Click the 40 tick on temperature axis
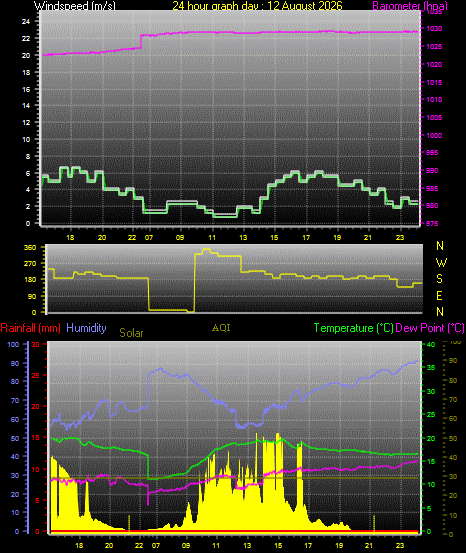 pyautogui.click(x=431, y=345)
